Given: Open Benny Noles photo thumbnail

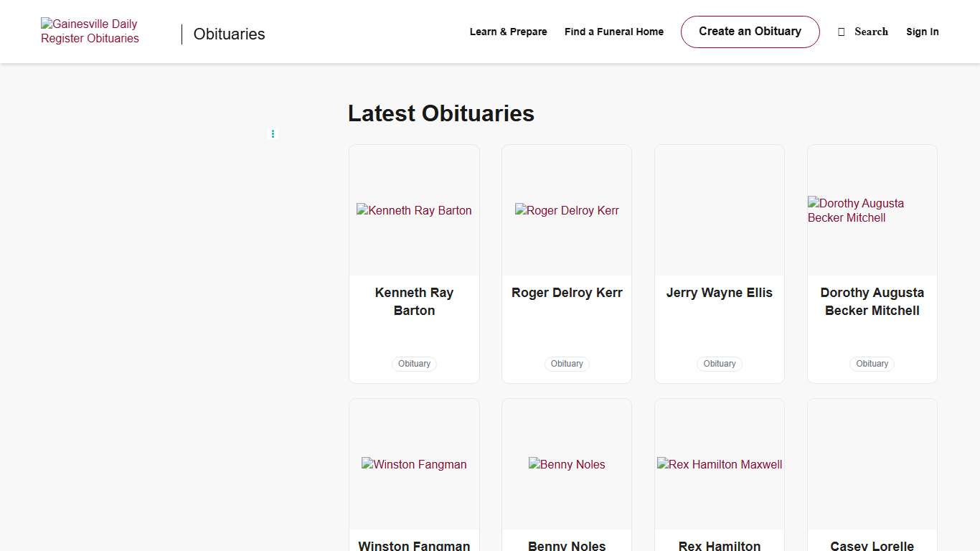Looking at the screenshot, I should pos(567,464).
